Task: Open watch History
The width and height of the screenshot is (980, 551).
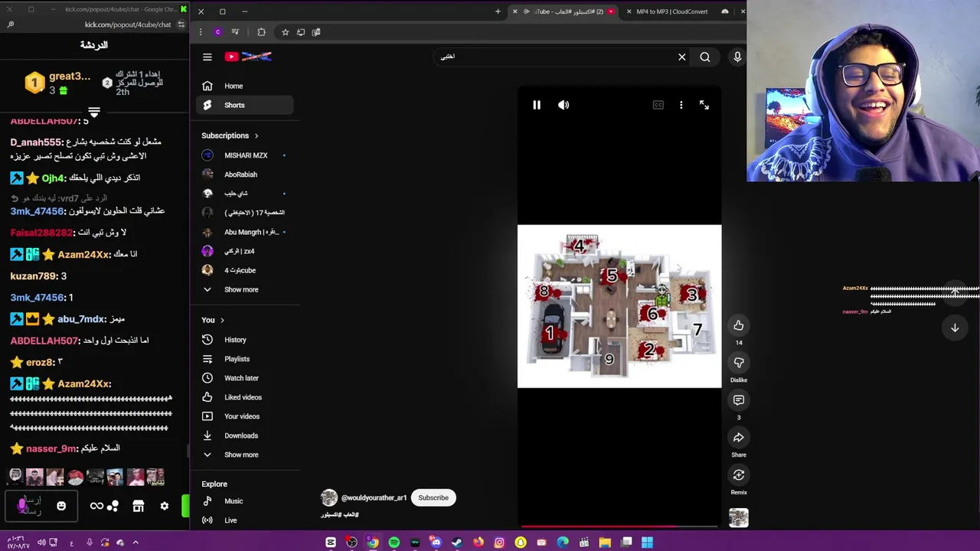Action: point(245,340)
